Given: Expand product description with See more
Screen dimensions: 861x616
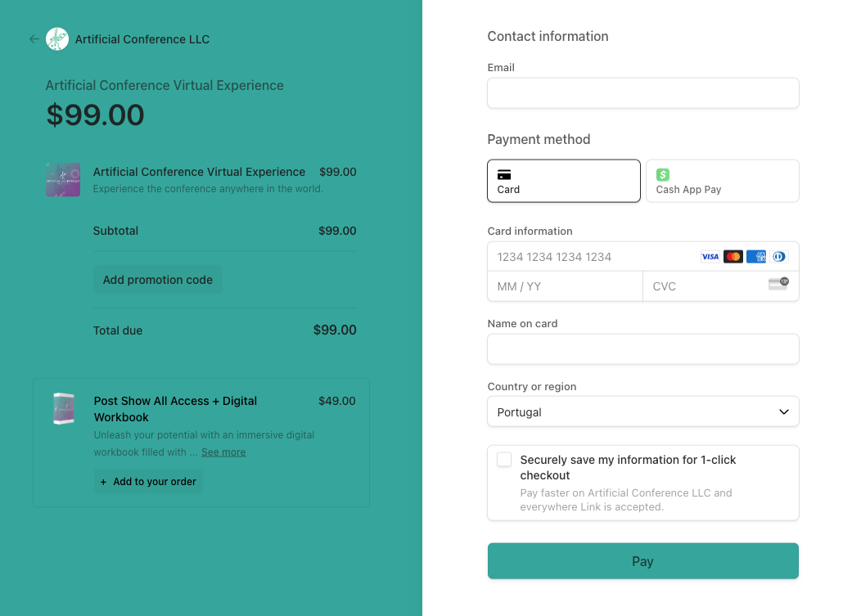Looking at the screenshot, I should (223, 452).
